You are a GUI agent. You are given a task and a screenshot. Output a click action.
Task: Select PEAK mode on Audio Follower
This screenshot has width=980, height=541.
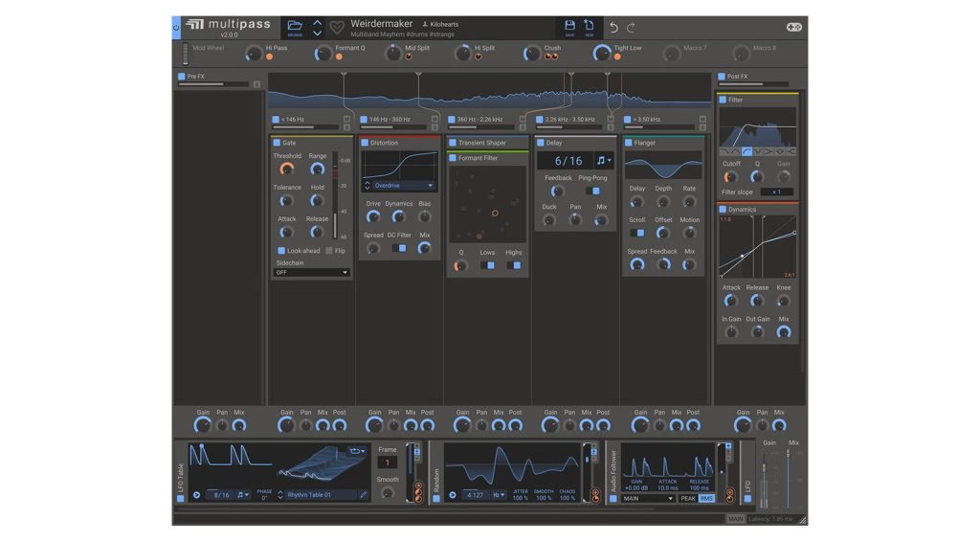[x=688, y=499]
